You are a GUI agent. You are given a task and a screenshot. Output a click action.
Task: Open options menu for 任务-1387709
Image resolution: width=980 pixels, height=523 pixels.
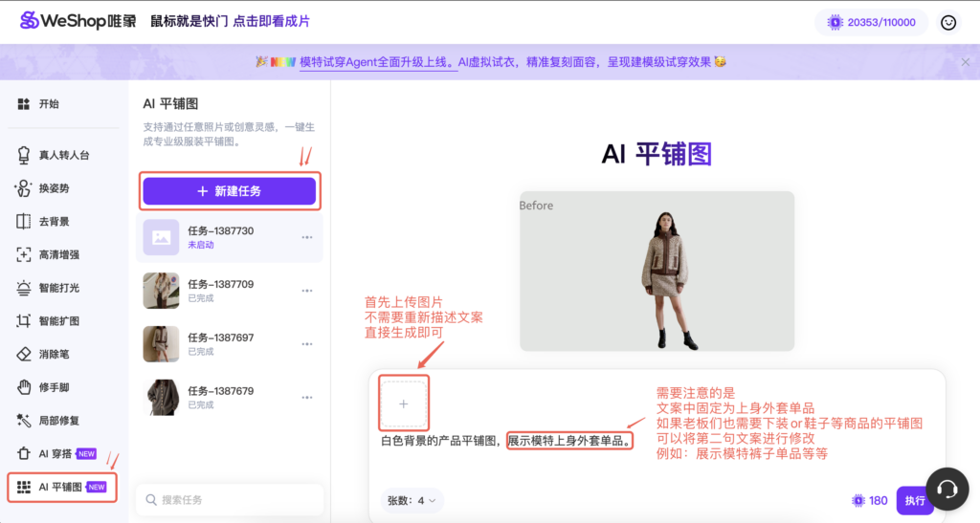307,291
